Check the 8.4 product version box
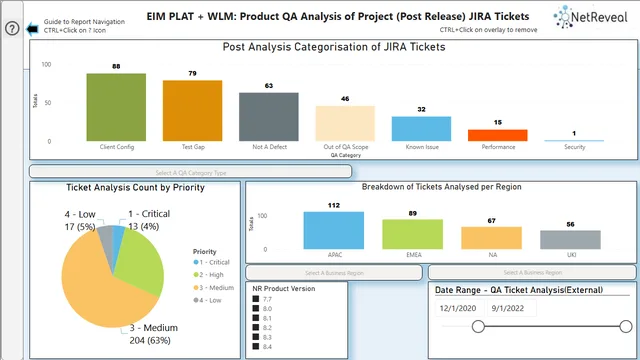The height and width of the screenshot is (360, 640). point(256,347)
